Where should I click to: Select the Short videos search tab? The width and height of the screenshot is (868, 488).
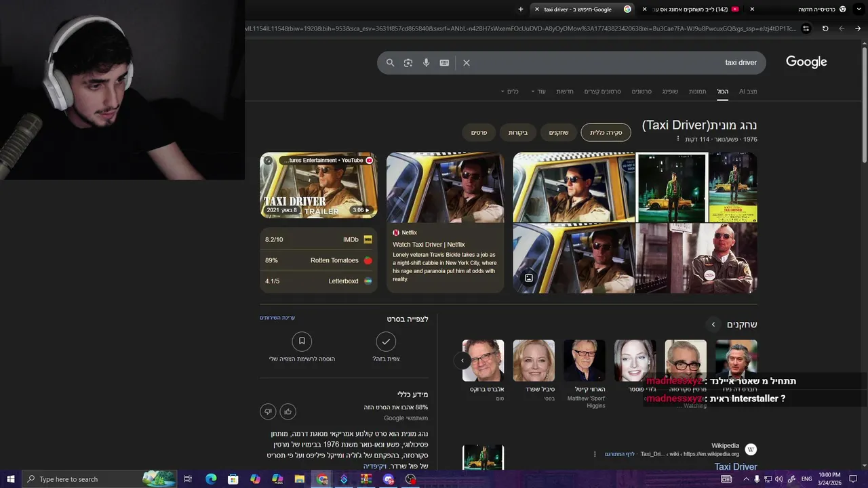tap(603, 91)
